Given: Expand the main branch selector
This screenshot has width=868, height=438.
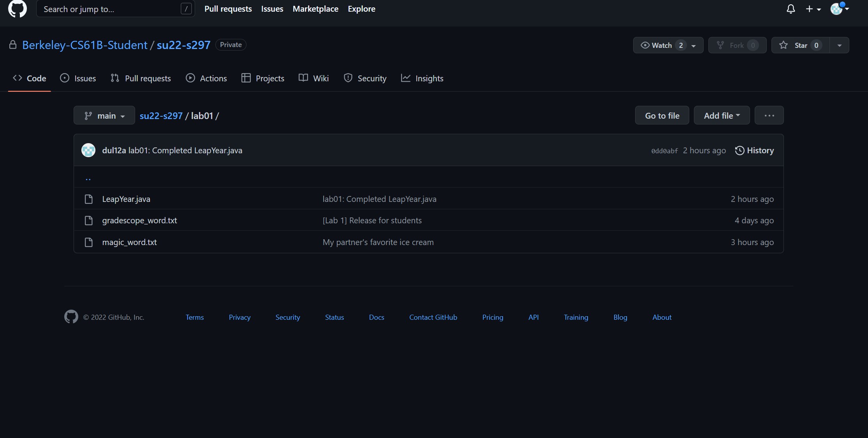Looking at the screenshot, I should [104, 116].
